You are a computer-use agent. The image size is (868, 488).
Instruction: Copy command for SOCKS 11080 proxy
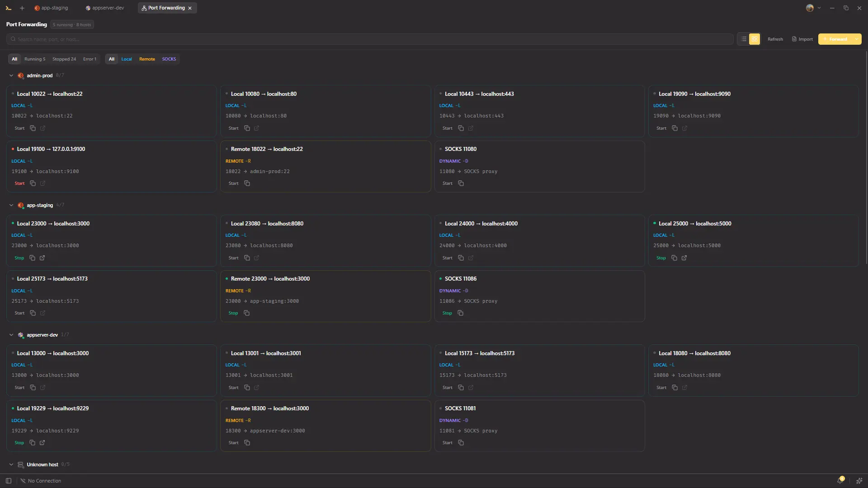click(461, 183)
